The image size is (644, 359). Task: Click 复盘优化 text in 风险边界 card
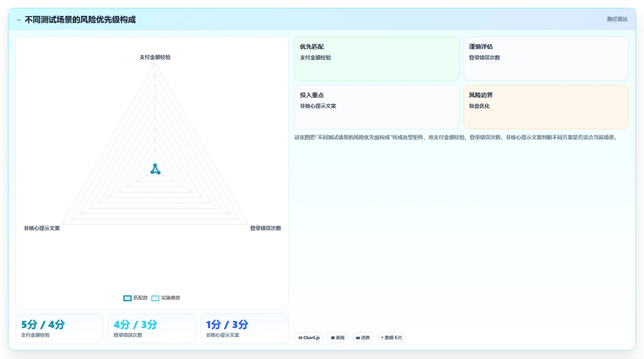click(x=479, y=106)
